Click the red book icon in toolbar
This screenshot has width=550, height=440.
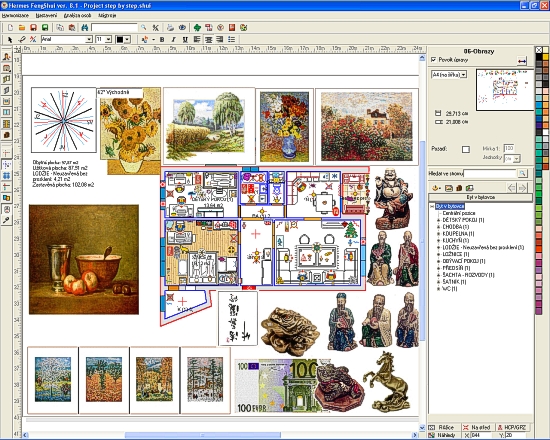pyautogui.click(x=232, y=27)
